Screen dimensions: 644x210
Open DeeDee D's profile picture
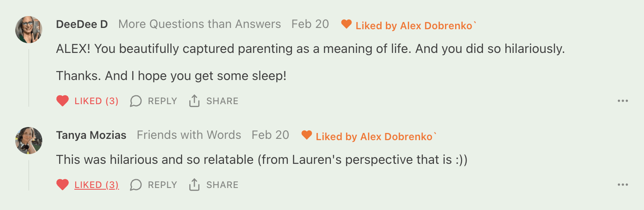(29, 30)
